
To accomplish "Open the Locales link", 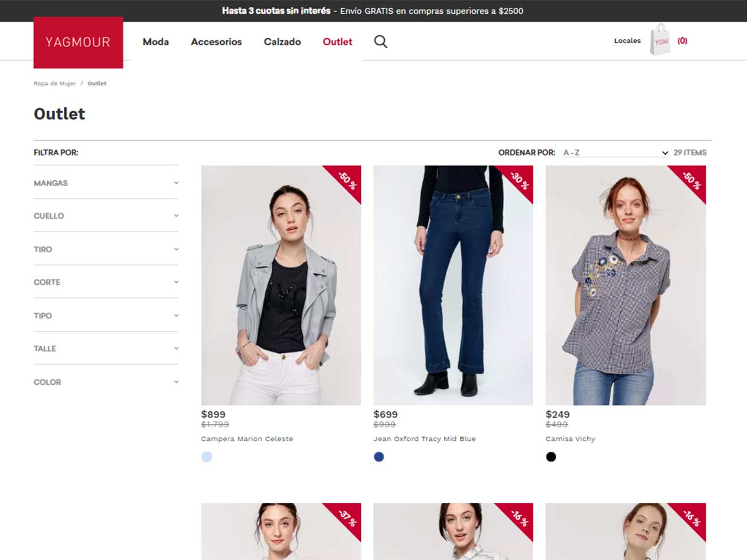I will [627, 41].
